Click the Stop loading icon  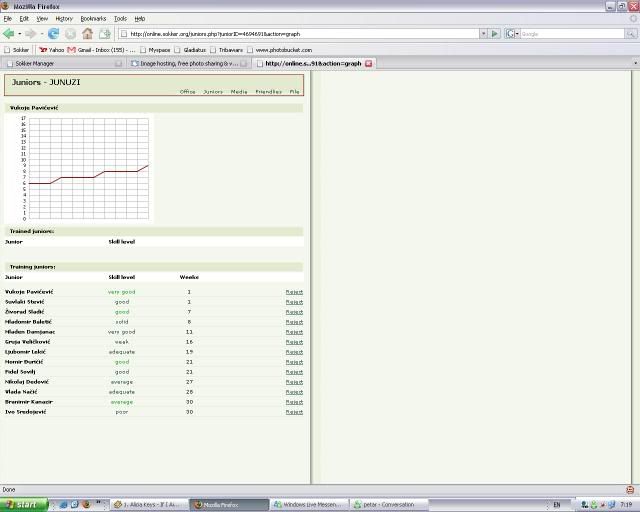[x=70, y=33]
